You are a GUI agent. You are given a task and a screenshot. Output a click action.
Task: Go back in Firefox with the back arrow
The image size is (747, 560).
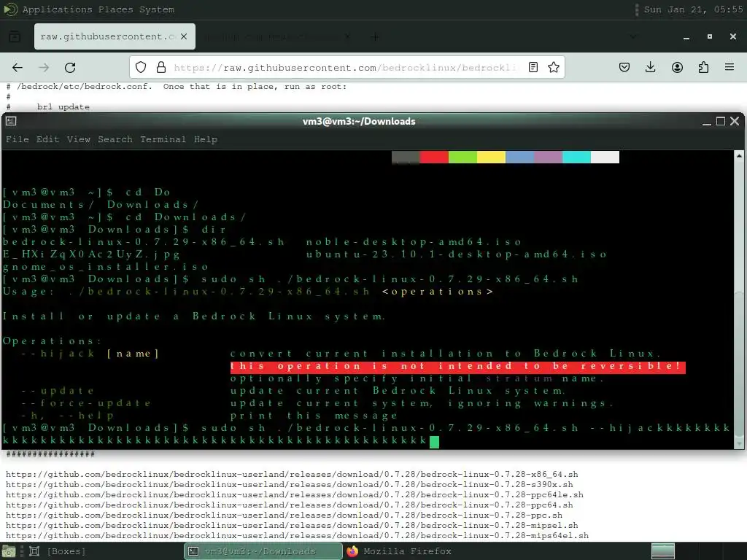[x=18, y=68]
